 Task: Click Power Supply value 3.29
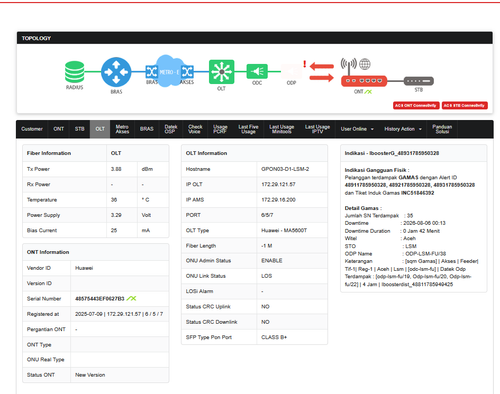[116, 215]
